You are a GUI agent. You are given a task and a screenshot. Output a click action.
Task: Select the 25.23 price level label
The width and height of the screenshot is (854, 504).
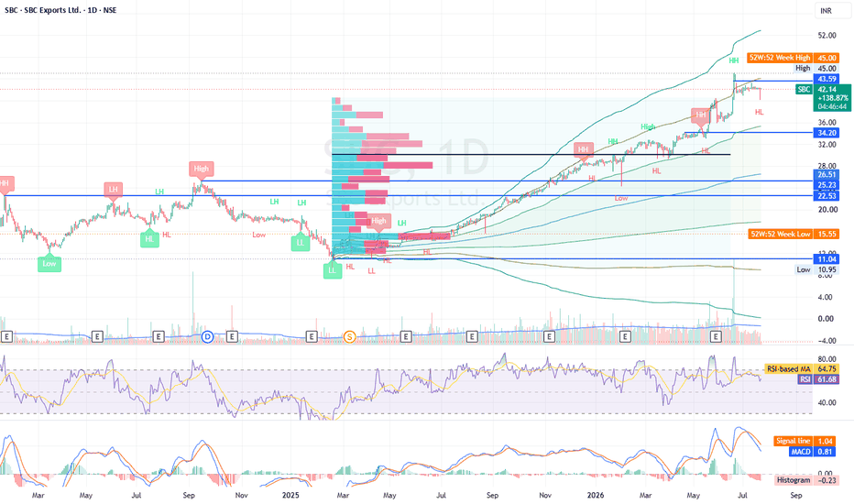[827, 185]
